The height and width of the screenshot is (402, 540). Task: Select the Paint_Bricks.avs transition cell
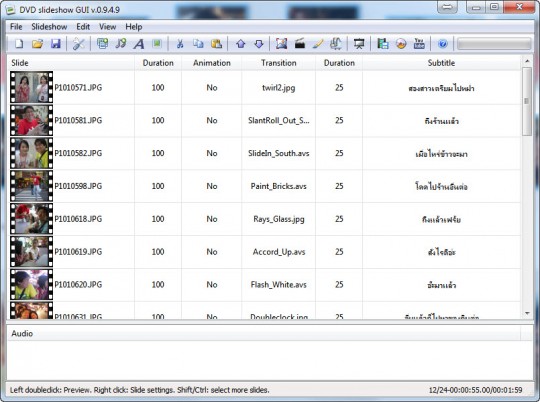278,186
